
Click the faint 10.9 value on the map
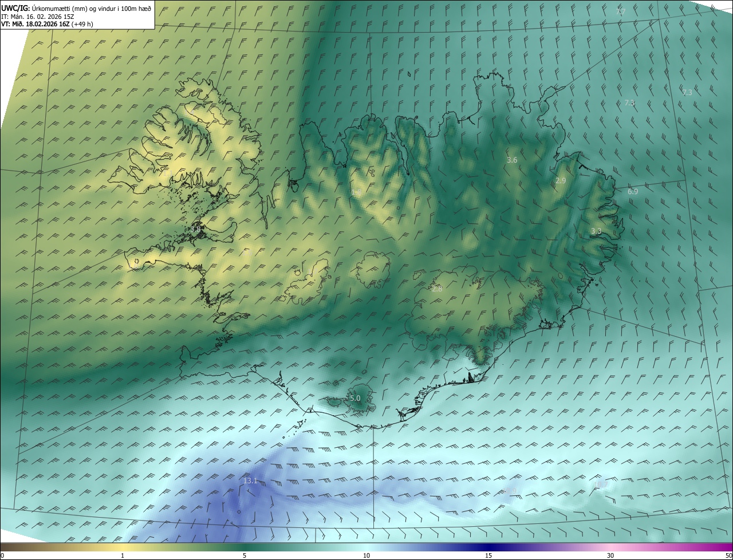coord(511,491)
